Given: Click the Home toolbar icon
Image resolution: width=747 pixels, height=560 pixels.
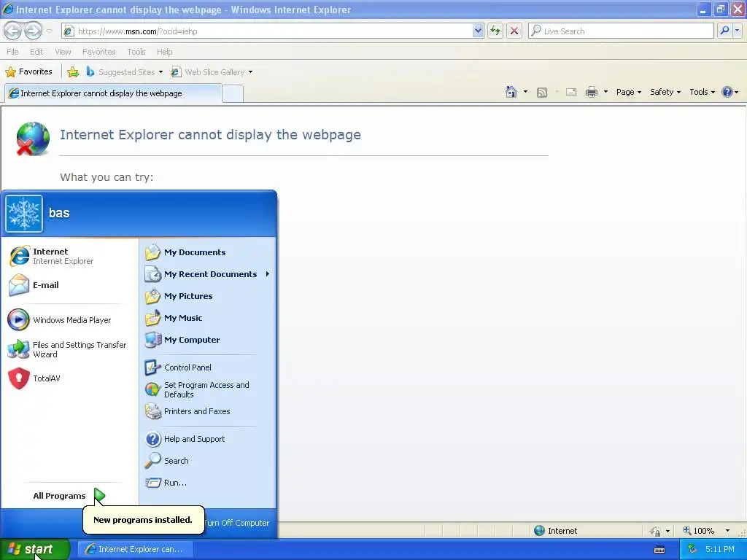Looking at the screenshot, I should (x=511, y=92).
